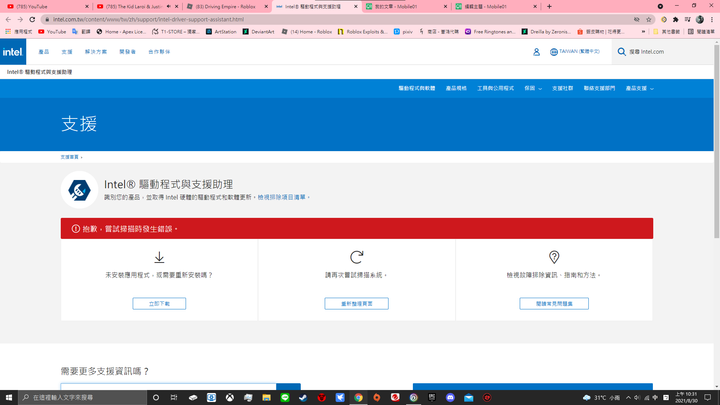Switch to the Driving Empire - Roblox tab
Image resolution: width=720 pixels, height=405 pixels.
coord(225,6)
